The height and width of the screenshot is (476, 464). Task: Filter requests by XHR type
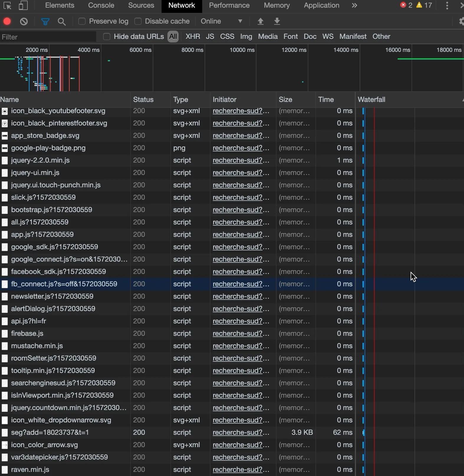(193, 37)
